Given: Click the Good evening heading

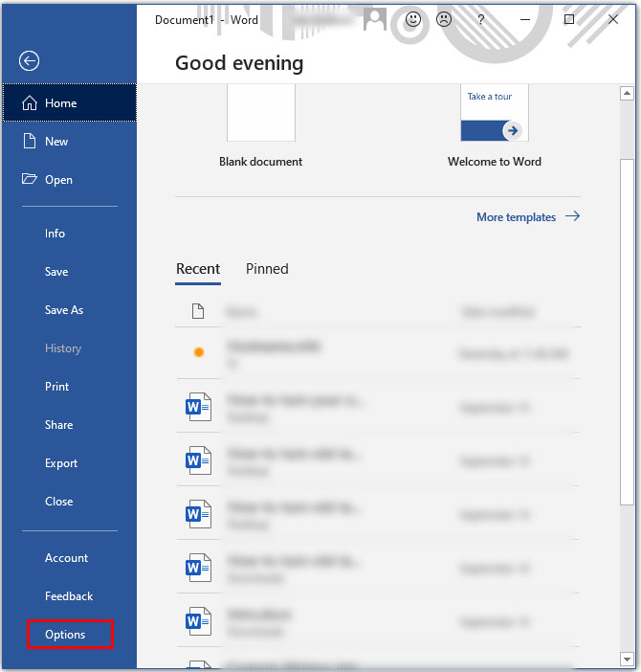Looking at the screenshot, I should point(239,63).
